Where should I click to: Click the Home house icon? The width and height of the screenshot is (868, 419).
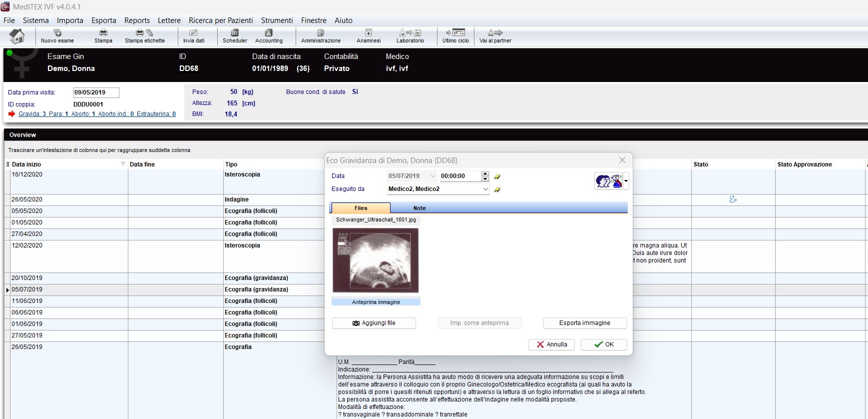coord(17,36)
